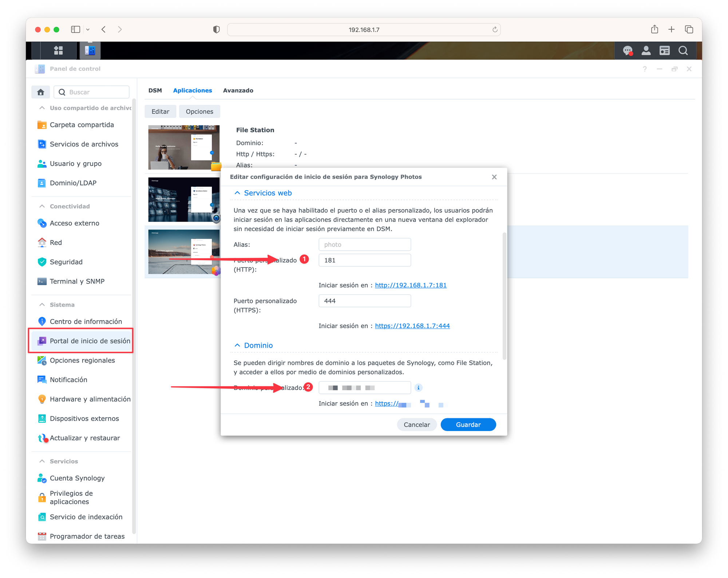
Task: Go to Control Panel home icon
Action: tap(41, 92)
